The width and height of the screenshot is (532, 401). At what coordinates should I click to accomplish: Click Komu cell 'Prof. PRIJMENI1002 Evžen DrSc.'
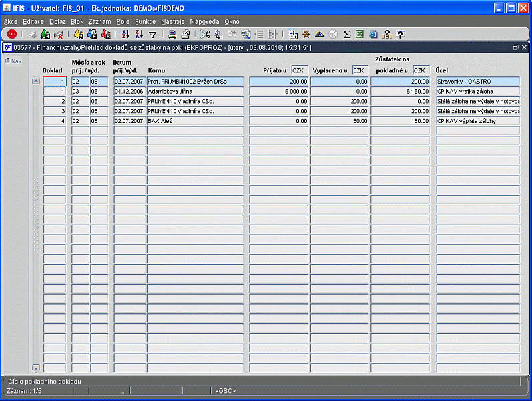(195, 82)
